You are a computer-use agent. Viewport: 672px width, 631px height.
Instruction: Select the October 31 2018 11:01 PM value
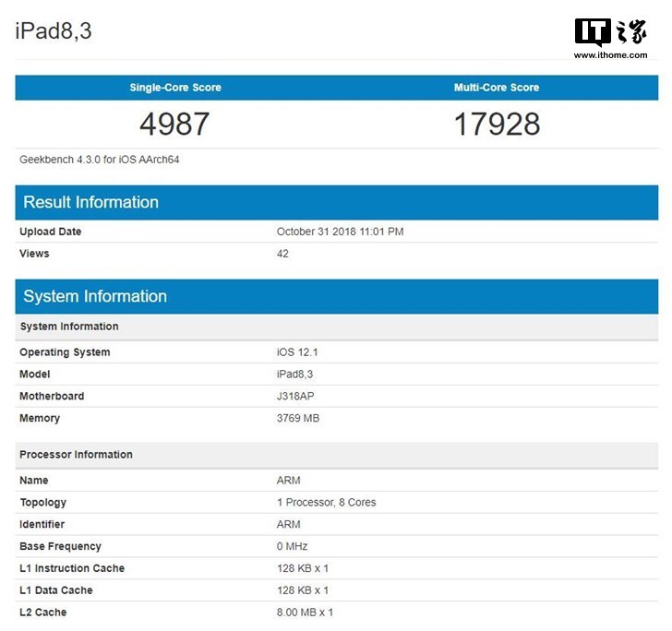coord(340,232)
